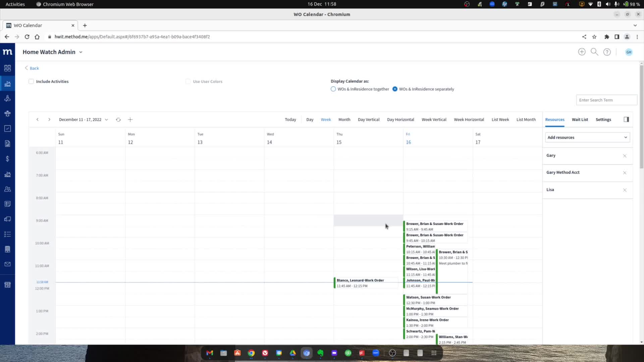The width and height of the screenshot is (644, 362).
Task: Refresh the calendar using the refresh icon
Action: (118, 120)
